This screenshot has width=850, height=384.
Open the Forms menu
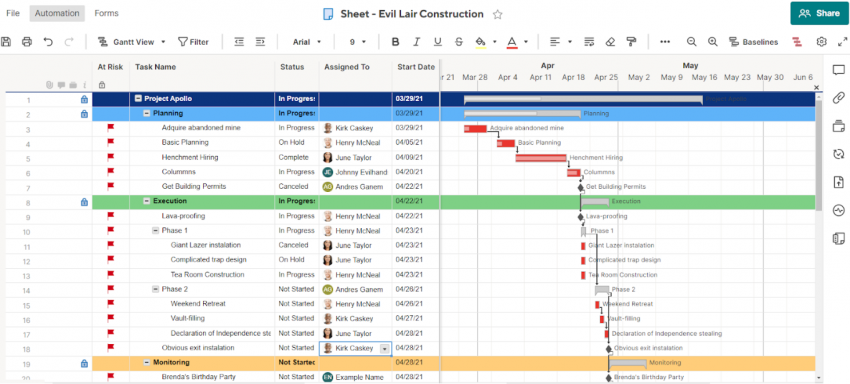click(106, 13)
